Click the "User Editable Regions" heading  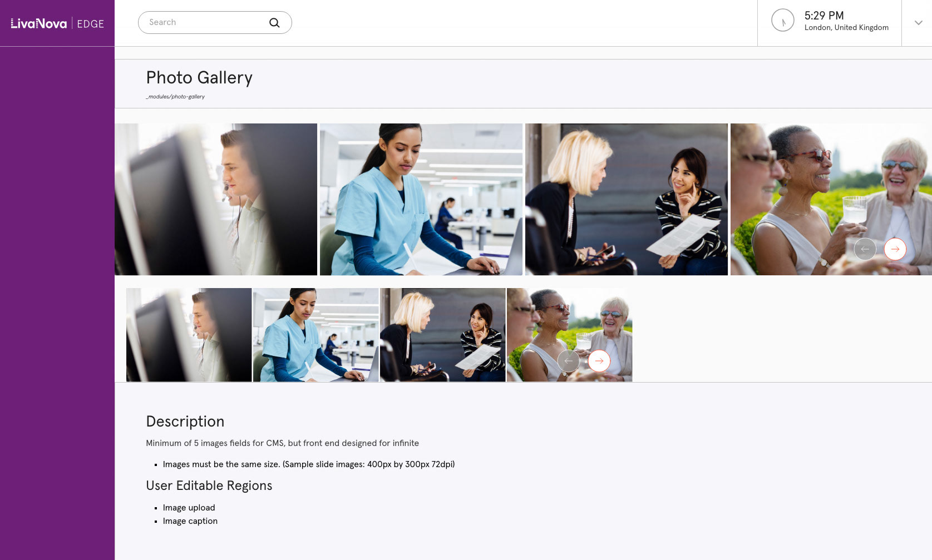point(209,485)
